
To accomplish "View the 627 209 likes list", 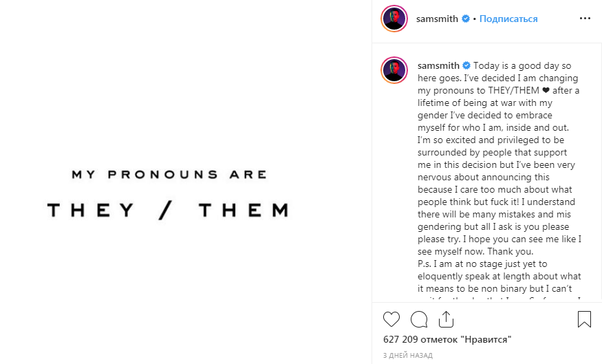I will pyautogui.click(x=450, y=340).
